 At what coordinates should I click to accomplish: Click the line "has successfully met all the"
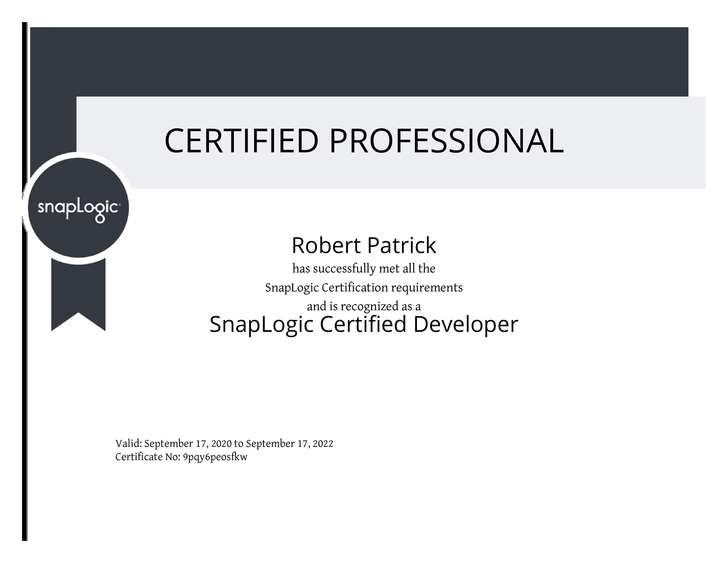tap(364, 269)
